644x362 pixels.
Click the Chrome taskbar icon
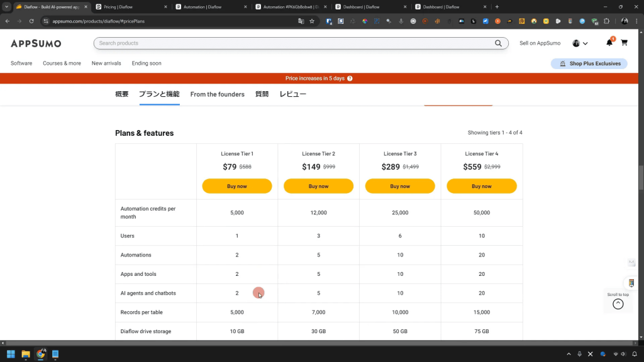40,354
